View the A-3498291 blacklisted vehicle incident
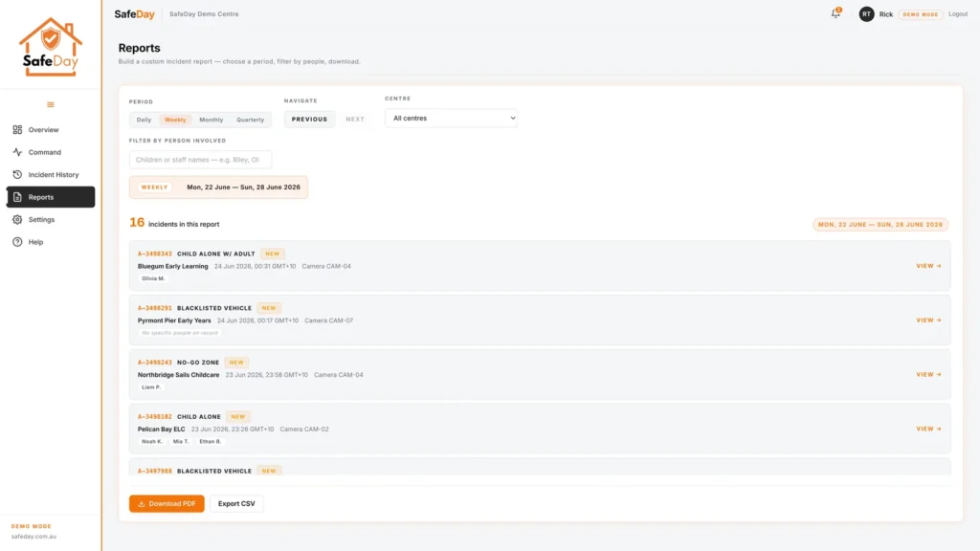980x551 pixels. coord(928,320)
